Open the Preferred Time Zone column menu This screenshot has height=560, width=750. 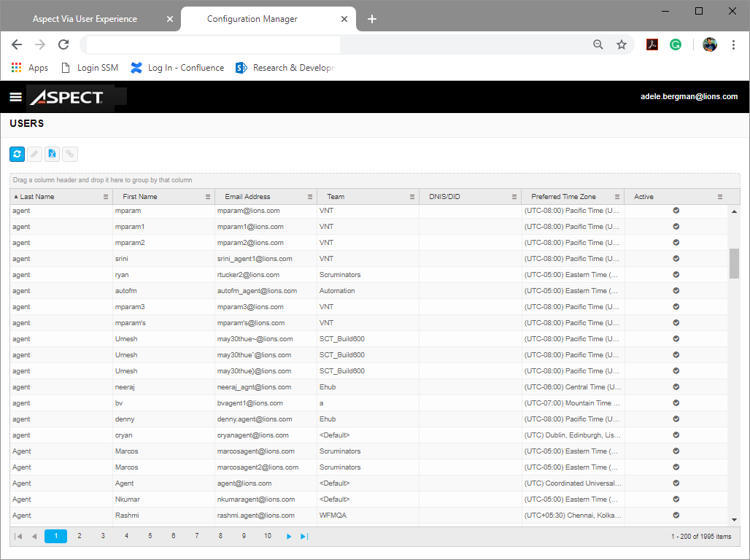point(616,196)
